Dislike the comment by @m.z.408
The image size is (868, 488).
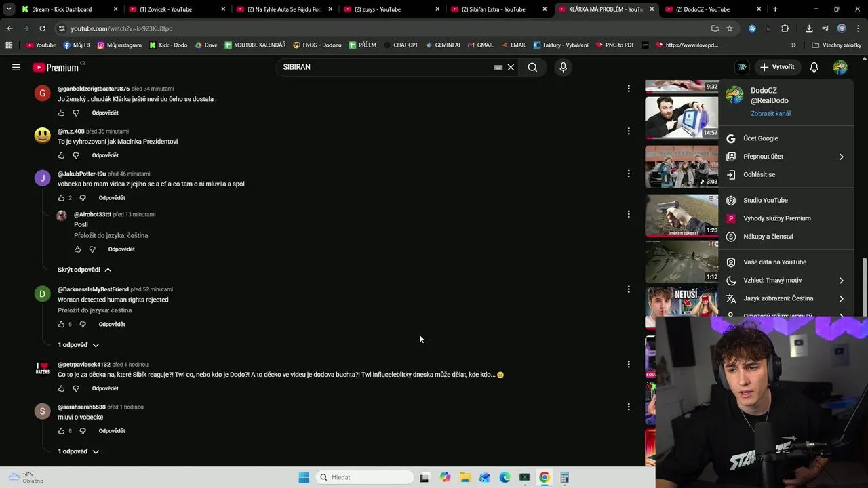click(x=76, y=155)
